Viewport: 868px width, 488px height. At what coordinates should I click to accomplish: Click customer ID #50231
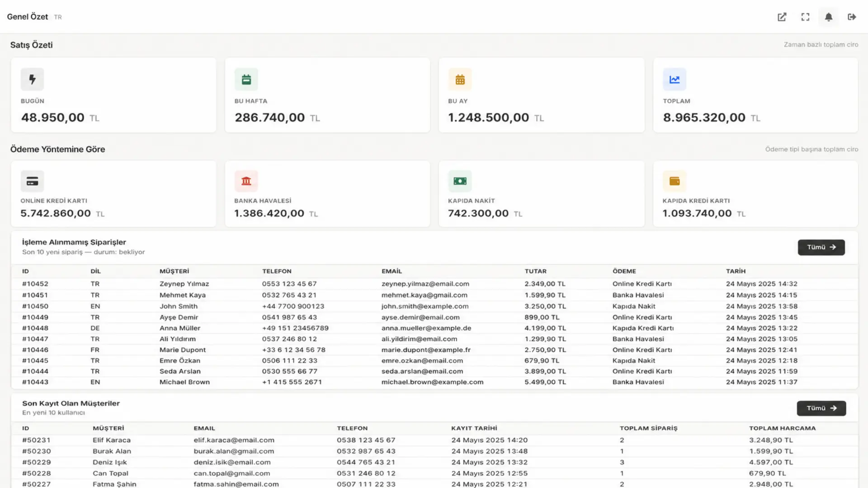pyautogui.click(x=36, y=440)
